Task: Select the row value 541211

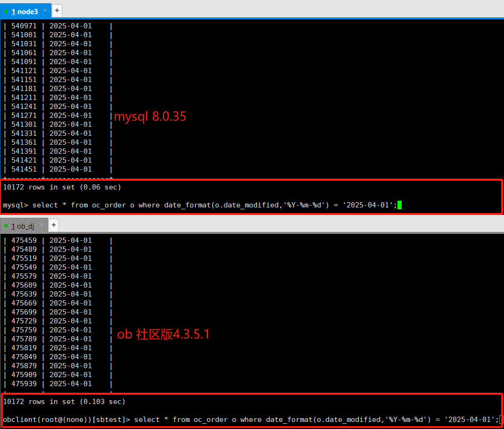Action: [24, 98]
